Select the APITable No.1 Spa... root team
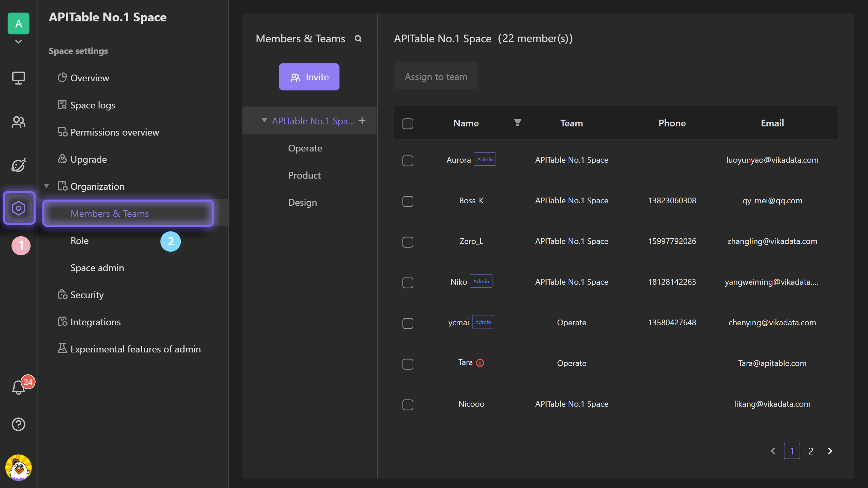 [313, 121]
